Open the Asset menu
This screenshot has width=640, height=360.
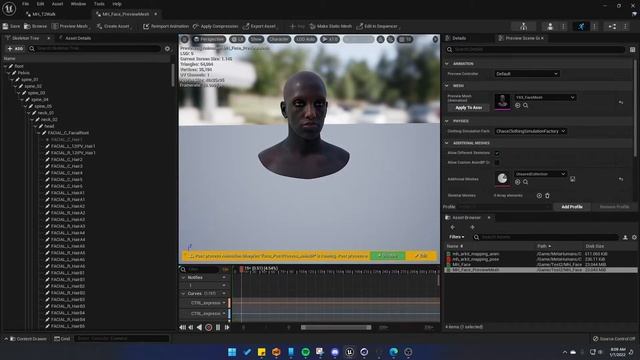pos(57,4)
